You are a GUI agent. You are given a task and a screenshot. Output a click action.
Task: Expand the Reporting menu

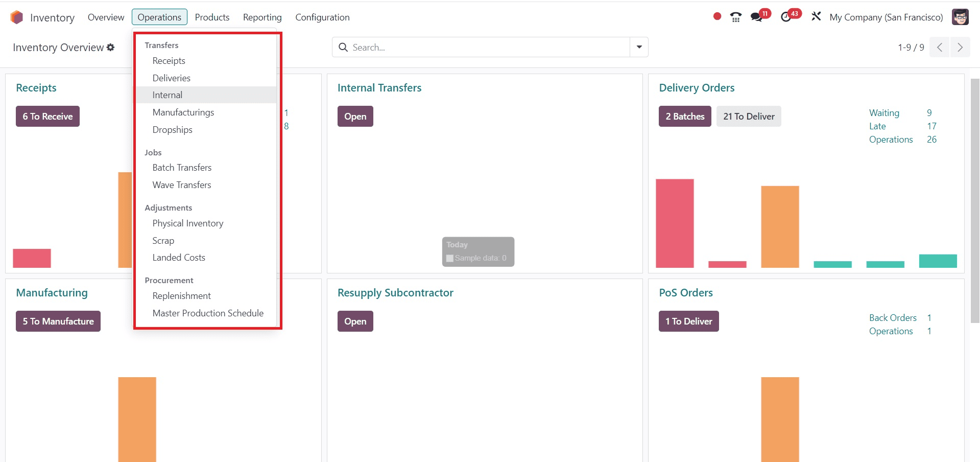(x=262, y=17)
